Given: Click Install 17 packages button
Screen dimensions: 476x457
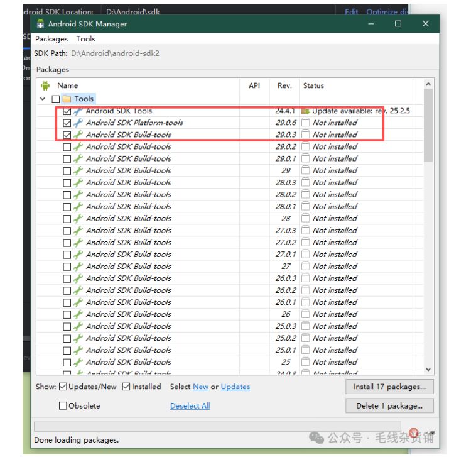Looking at the screenshot, I should click(x=389, y=387).
